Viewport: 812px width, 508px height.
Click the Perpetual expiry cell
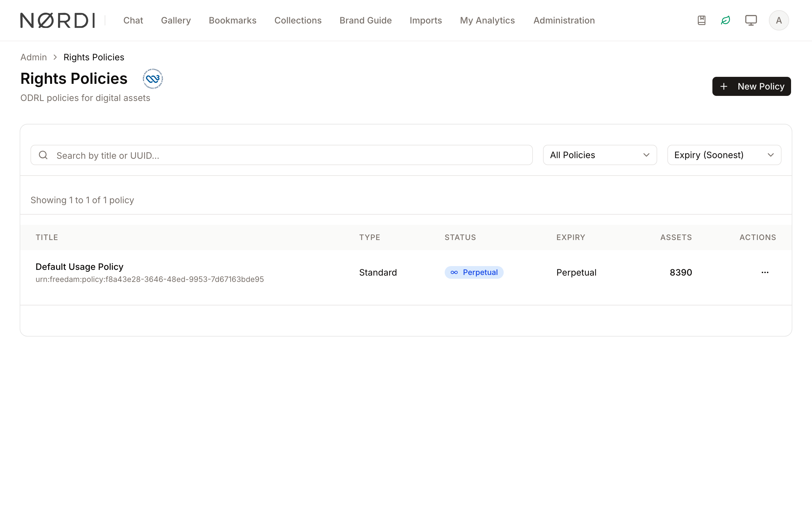[576, 272]
